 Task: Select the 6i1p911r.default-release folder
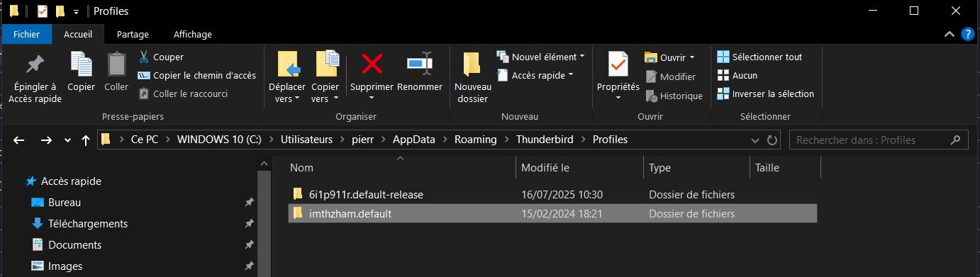point(552,194)
